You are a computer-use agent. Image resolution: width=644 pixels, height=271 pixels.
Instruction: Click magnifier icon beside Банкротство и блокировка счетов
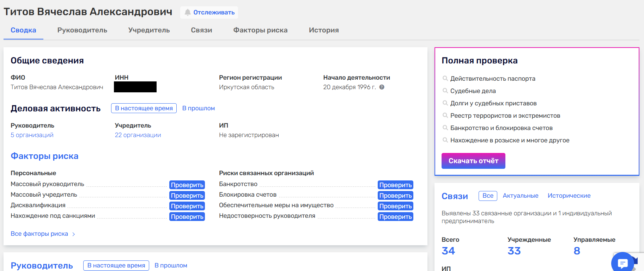(445, 128)
